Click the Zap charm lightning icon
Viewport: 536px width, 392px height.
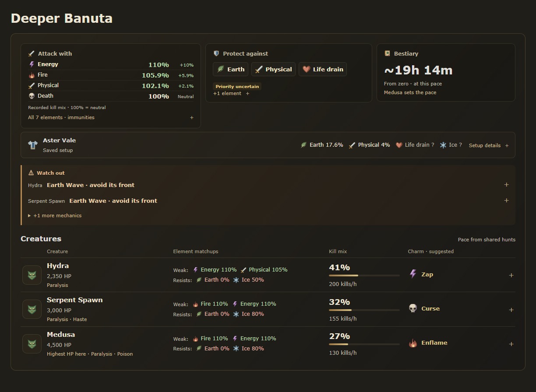point(413,274)
